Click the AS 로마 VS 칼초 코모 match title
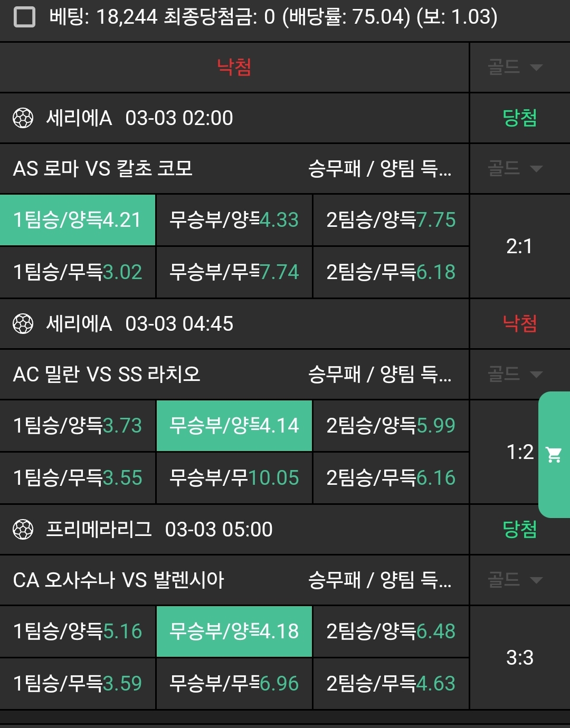This screenshot has height=728, width=570. (103, 169)
